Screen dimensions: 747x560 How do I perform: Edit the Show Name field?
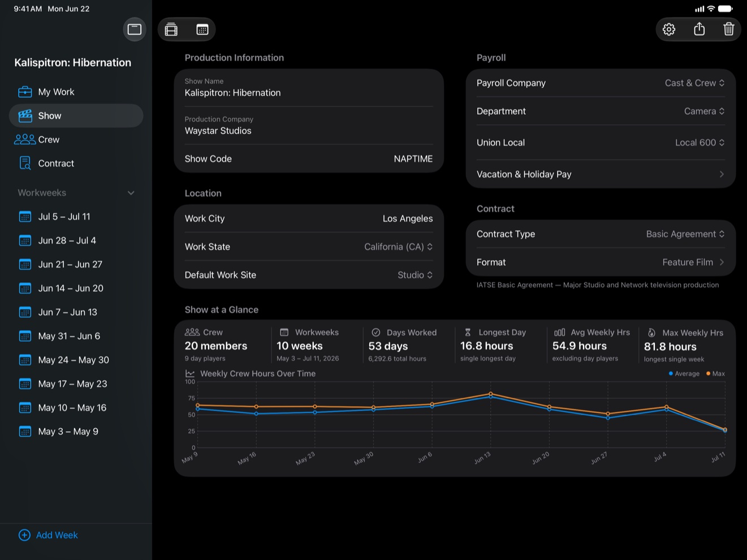click(309, 88)
